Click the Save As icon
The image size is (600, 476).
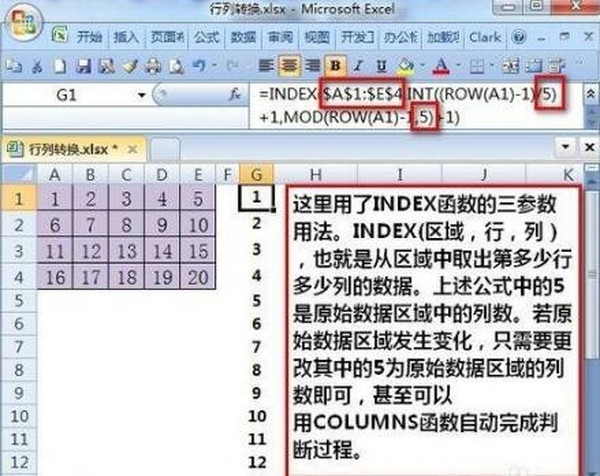[x=106, y=67]
